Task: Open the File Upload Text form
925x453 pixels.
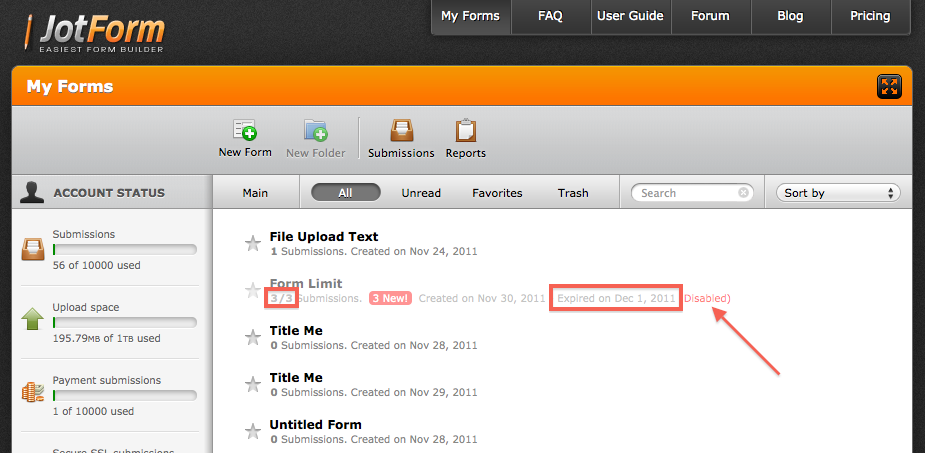Action: 324,237
